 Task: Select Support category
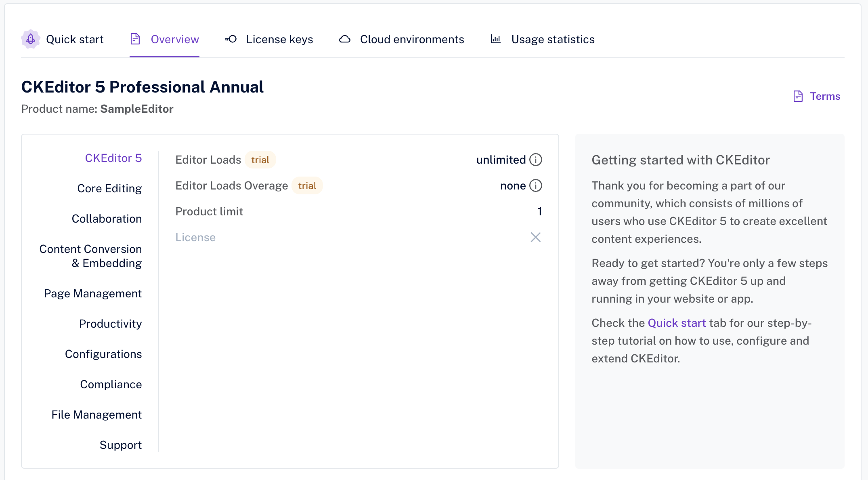tap(121, 445)
